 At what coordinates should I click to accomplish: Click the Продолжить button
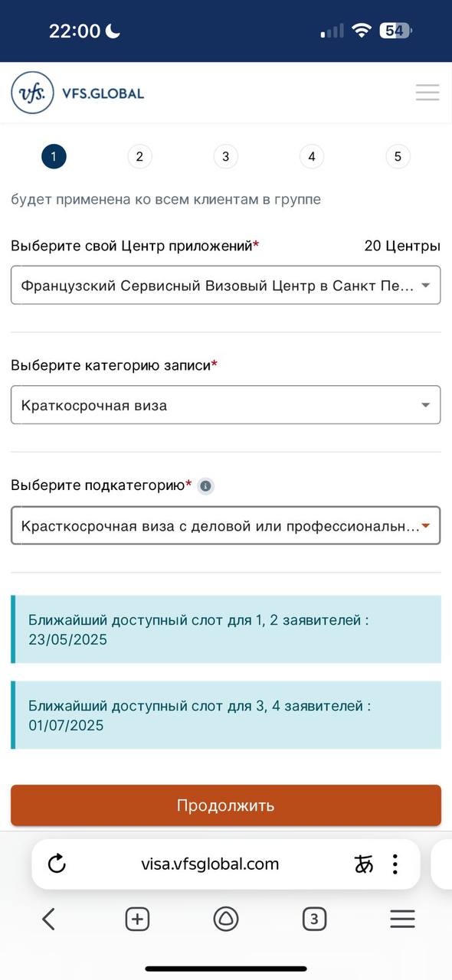226,805
